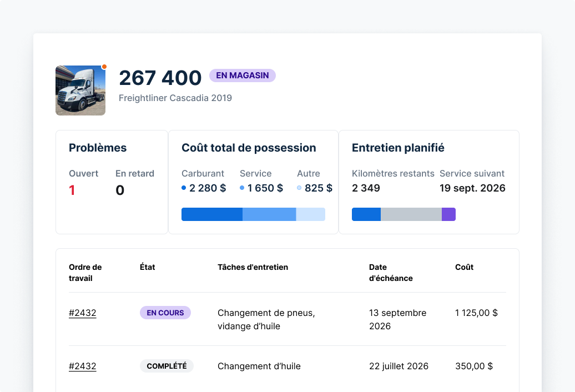Click the Carburant amount 2 280 $
This screenshot has width=575, height=392.
(208, 188)
